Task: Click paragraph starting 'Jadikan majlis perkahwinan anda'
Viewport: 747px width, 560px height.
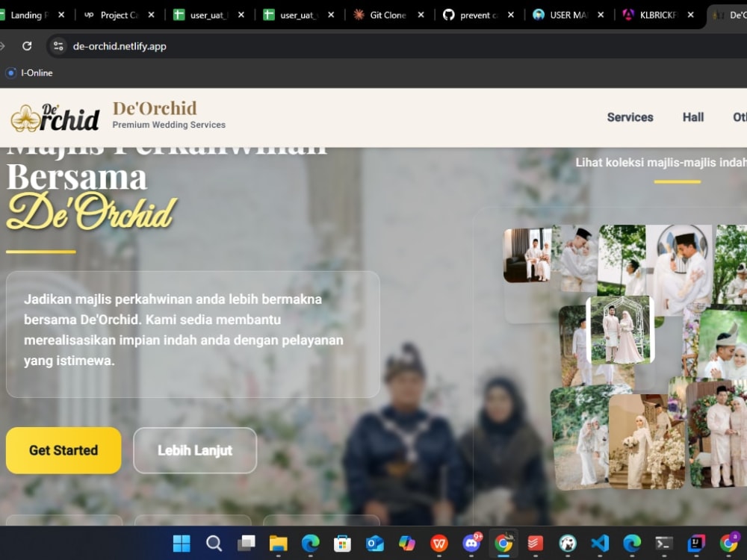Action: click(184, 329)
